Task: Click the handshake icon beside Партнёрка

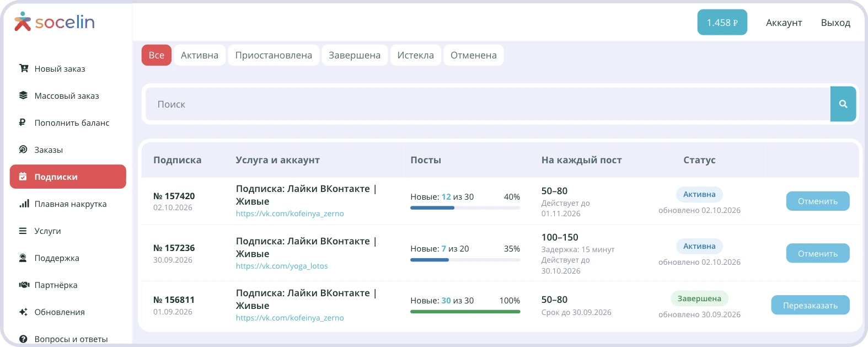Action: tap(24, 285)
